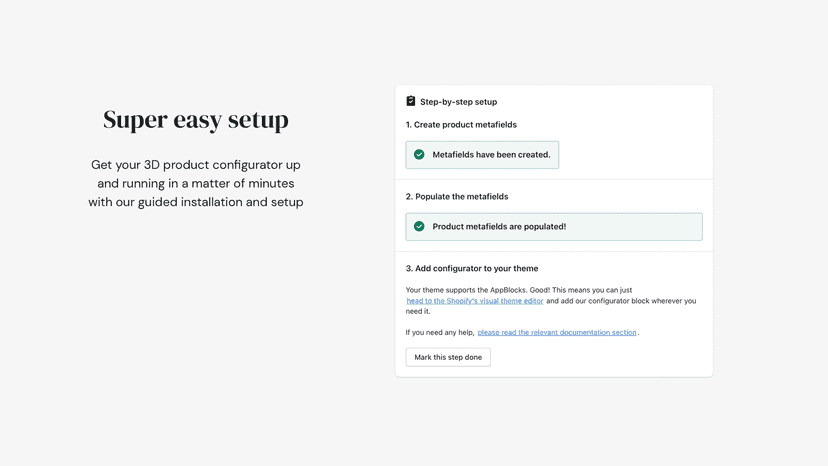The width and height of the screenshot is (828, 466).
Task: Select the 'Step-by-step setup' heading text
Action: (x=458, y=102)
